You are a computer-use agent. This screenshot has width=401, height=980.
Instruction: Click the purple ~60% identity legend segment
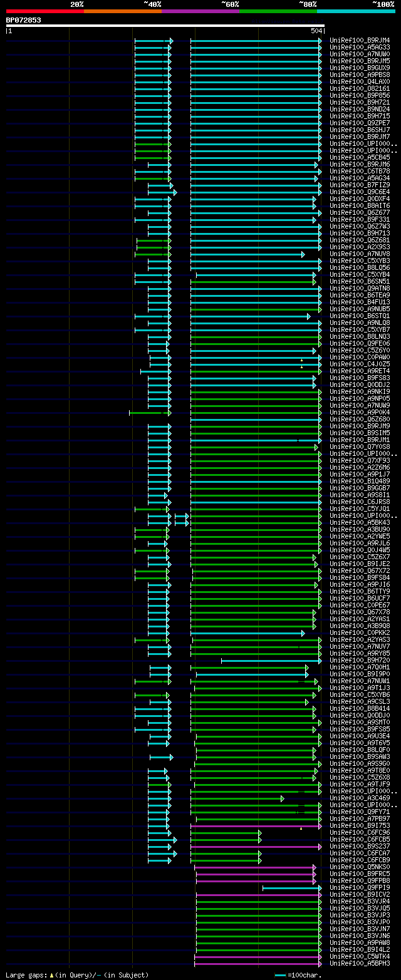point(200,11)
